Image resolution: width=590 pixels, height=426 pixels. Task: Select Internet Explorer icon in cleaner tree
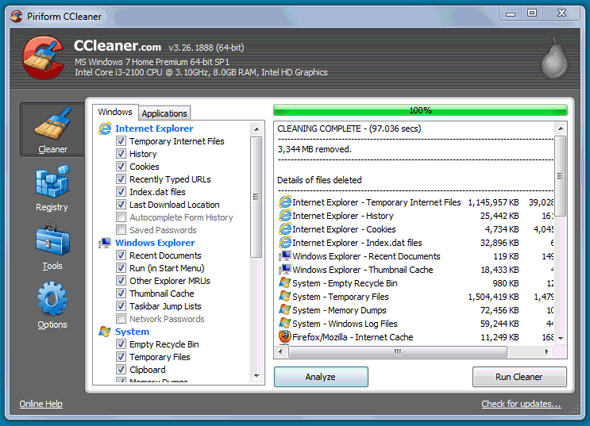pyautogui.click(x=105, y=129)
